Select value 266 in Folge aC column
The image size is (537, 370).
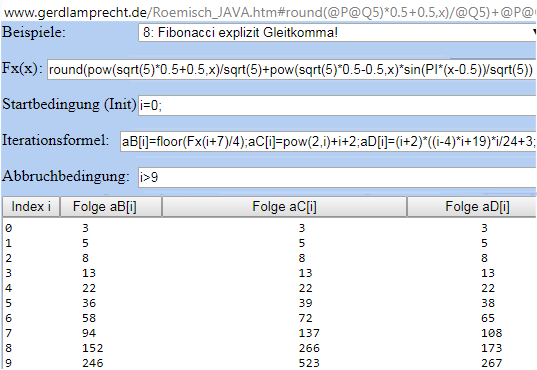click(x=309, y=348)
